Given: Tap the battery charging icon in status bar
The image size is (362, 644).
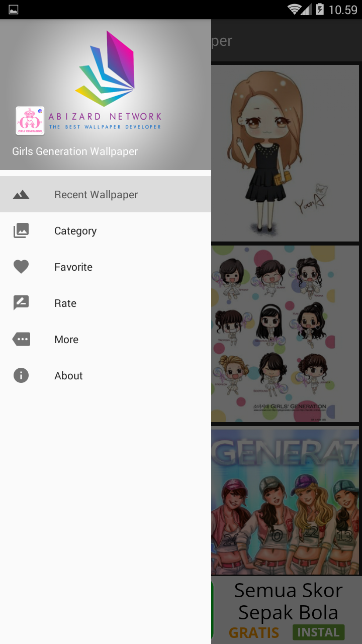Looking at the screenshot, I should pyautogui.click(x=319, y=10).
